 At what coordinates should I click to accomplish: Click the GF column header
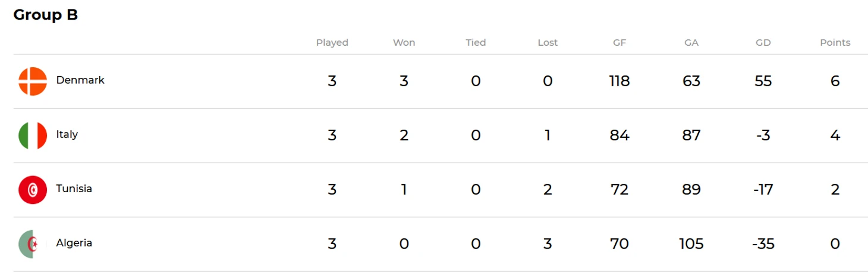tap(619, 43)
